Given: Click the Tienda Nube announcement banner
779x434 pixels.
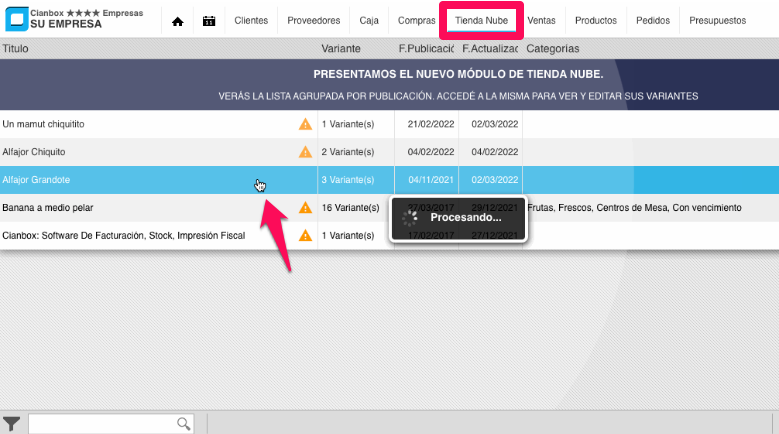Looking at the screenshot, I should point(390,84).
